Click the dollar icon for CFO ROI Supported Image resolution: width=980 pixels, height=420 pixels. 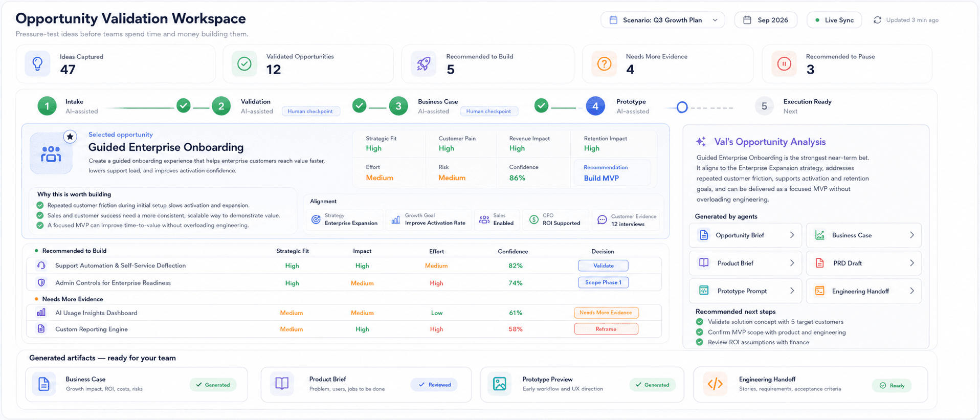[x=534, y=219]
